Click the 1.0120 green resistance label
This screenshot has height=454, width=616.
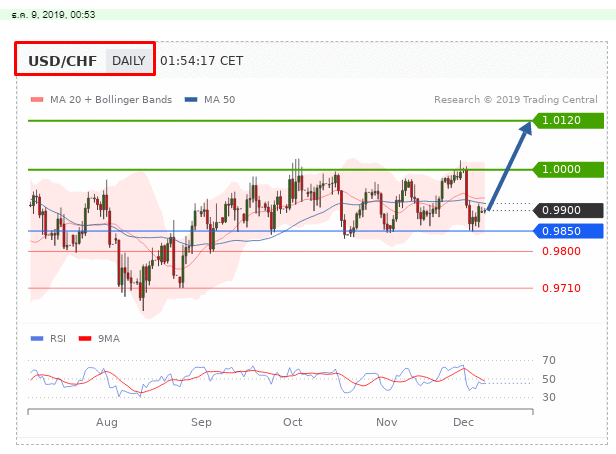pos(568,121)
